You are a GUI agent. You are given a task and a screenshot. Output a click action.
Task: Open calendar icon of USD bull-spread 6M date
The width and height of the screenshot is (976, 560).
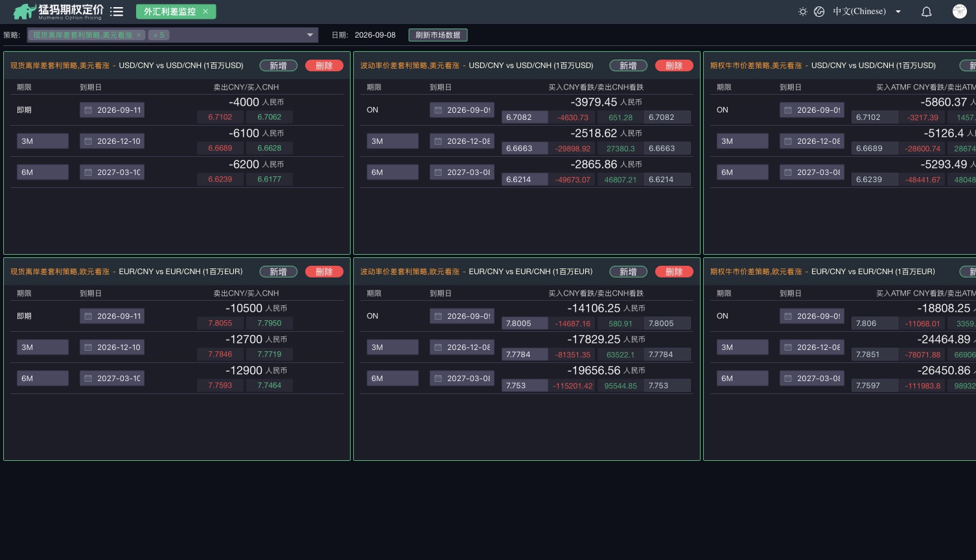point(788,172)
